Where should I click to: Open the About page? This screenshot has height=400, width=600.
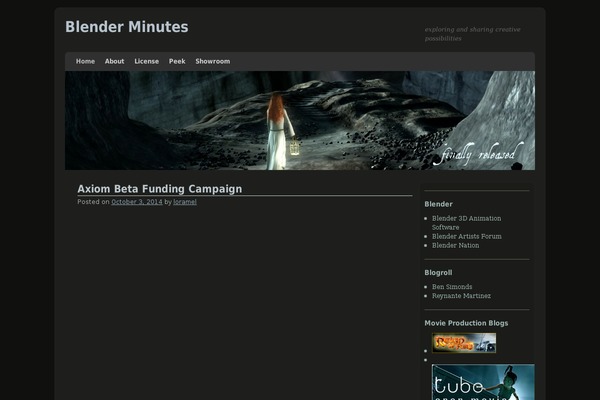pos(114,61)
